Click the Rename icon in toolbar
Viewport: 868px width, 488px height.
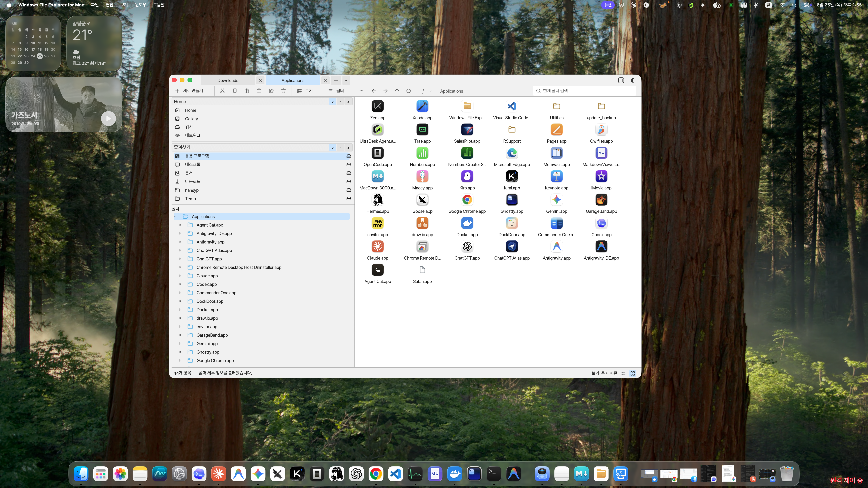pyautogui.click(x=259, y=91)
